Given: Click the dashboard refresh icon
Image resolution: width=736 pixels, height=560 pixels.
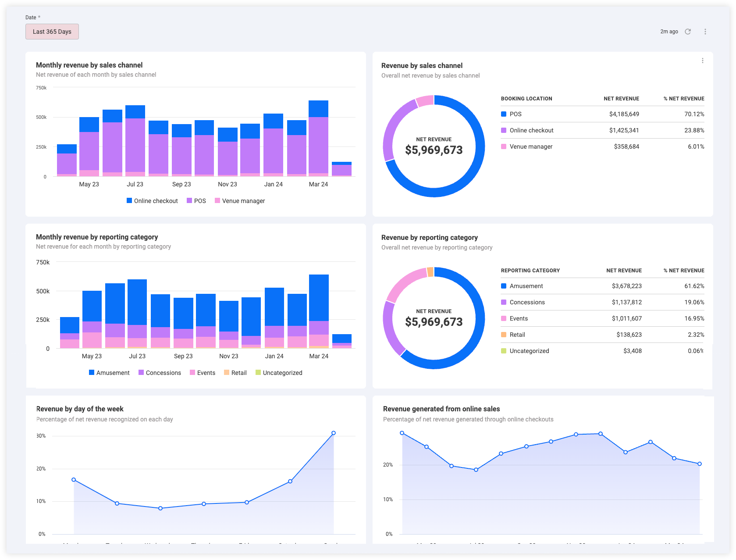Looking at the screenshot, I should 688,32.
